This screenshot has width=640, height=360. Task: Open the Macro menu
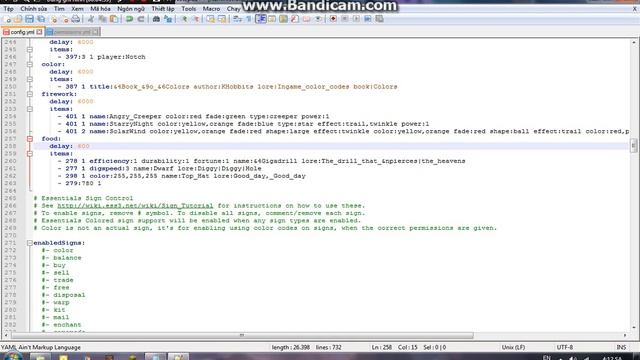click(x=211, y=9)
